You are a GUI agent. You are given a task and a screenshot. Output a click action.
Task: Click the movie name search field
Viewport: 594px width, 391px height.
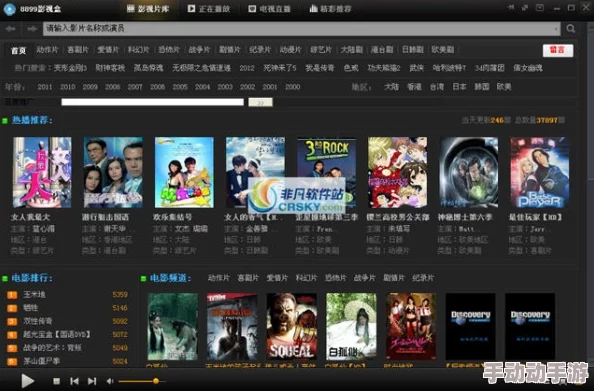[x=301, y=29]
